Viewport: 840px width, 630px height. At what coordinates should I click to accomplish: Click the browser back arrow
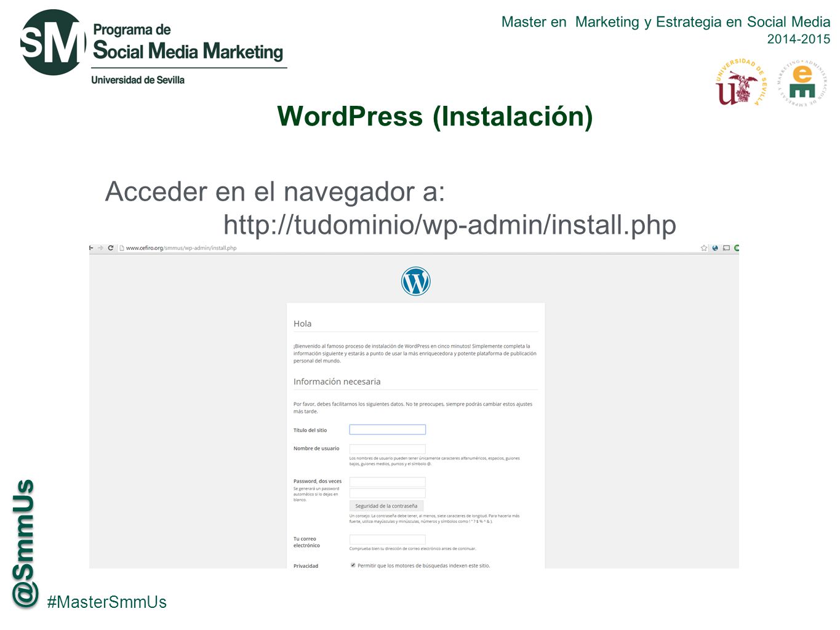coord(91,248)
